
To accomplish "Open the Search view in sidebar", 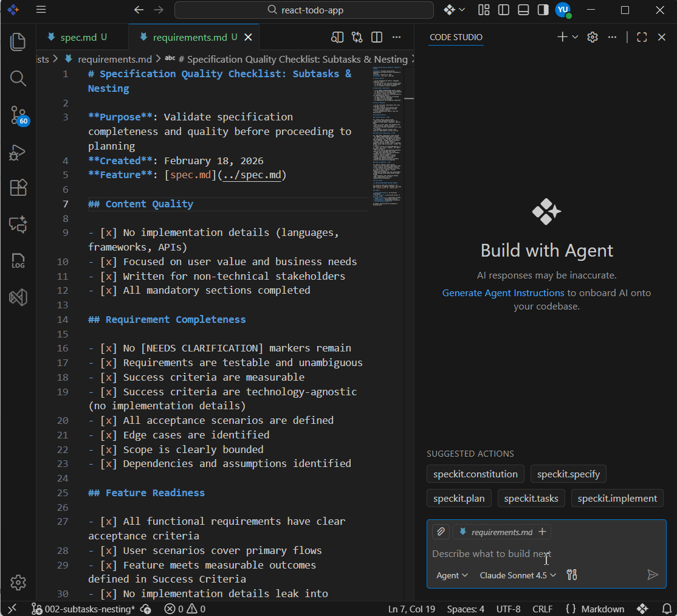I will [x=18, y=78].
